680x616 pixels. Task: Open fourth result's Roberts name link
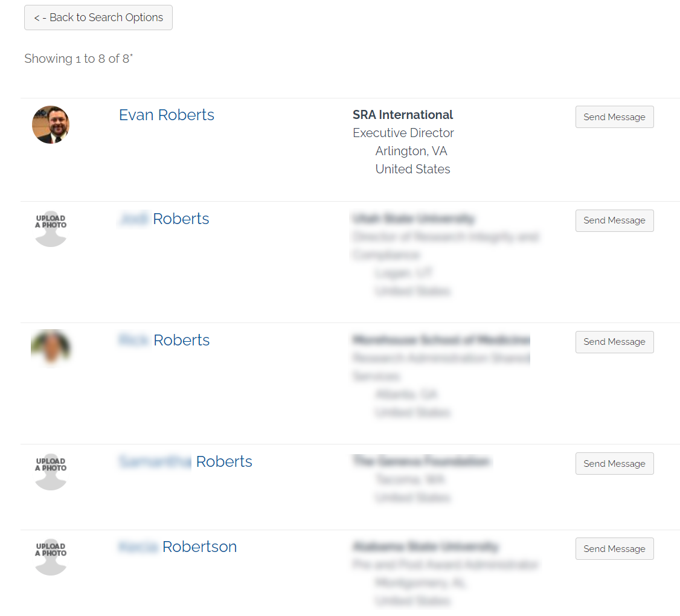point(185,461)
